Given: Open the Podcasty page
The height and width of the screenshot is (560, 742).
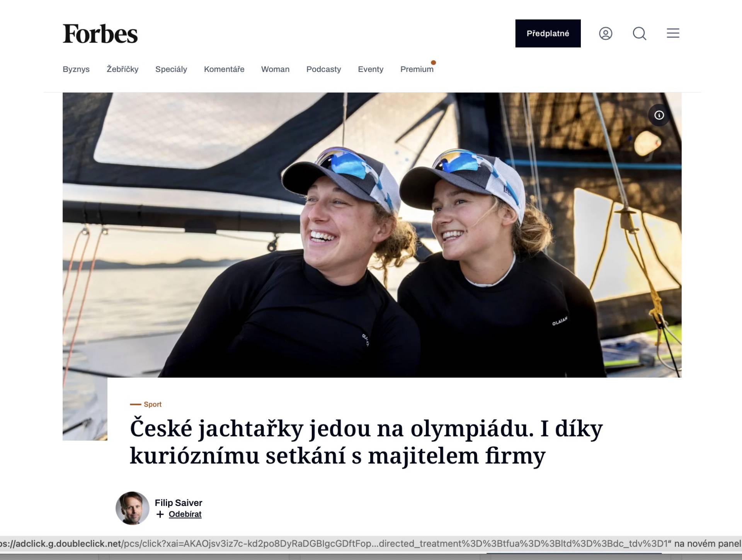Looking at the screenshot, I should click(323, 70).
